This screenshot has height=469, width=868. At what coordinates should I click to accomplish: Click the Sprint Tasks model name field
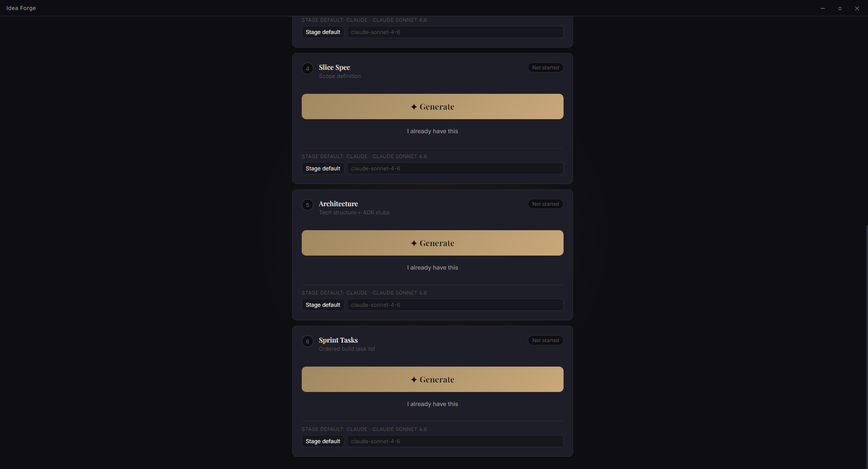click(455, 441)
